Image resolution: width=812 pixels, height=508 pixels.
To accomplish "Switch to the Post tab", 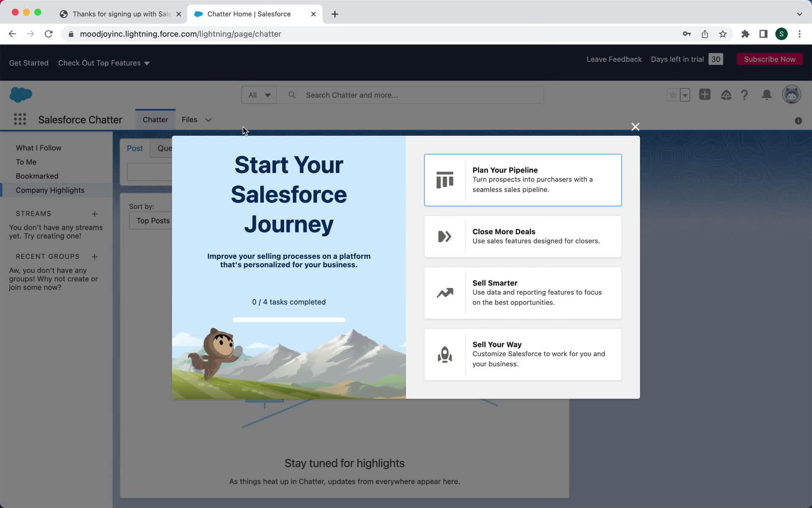I will pyautogui.click(x=135, y=148).
